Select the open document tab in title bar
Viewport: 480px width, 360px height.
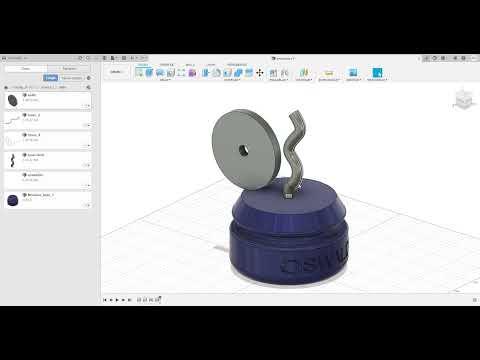(284, 58)
